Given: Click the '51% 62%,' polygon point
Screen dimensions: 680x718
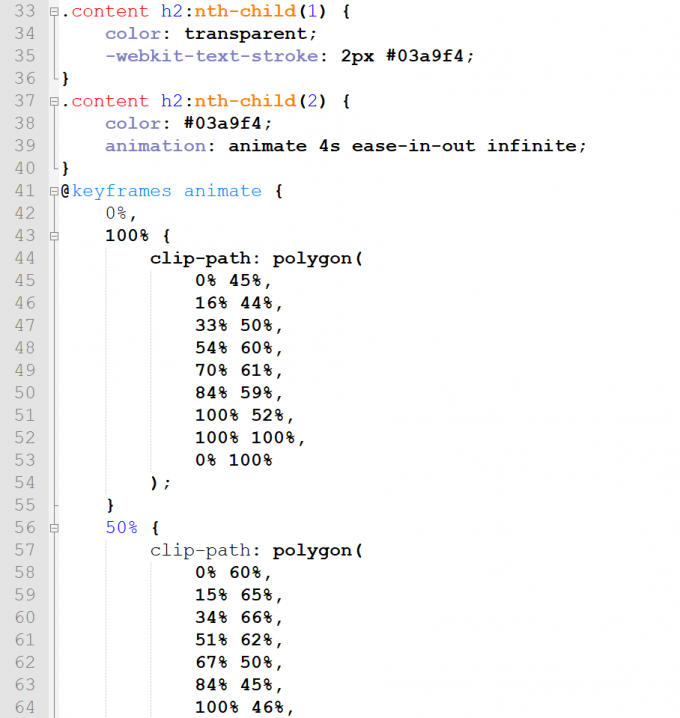Looking at the screenshot, I should (239, 640).
